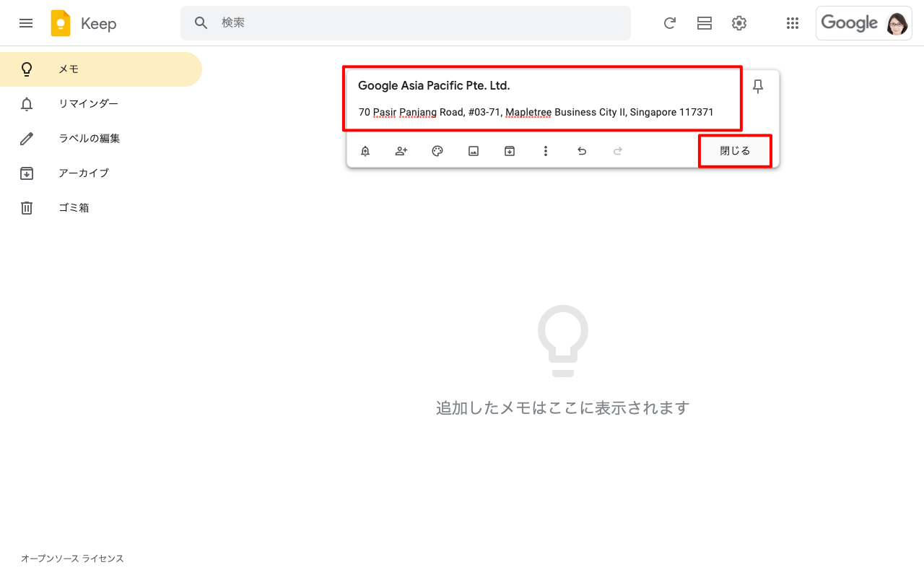Click in the 検索 search field
Image resolution: width=924 pixels, height=578 pixels.
point(419,23)
